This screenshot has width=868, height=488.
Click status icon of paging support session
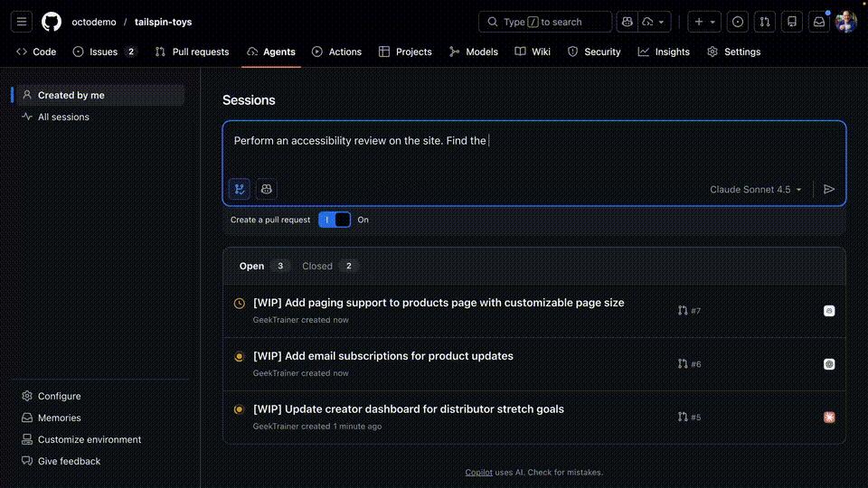(x=239, y=304)
